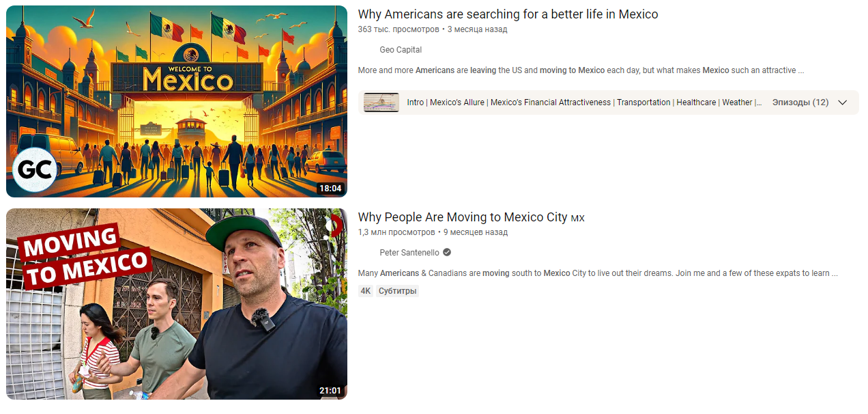Click the 363 тыс. просмотров view count
Screen dimensions: 868x414
pyautogui.click(x=399, y=29)
